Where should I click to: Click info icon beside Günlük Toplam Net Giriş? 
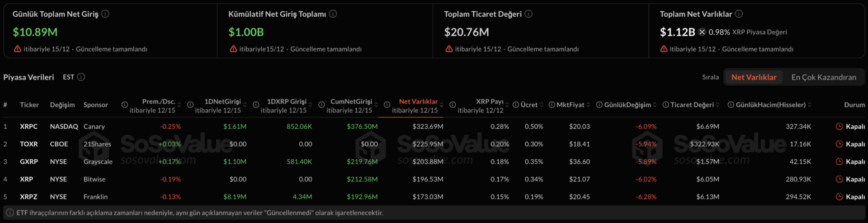tap(105, 14)
